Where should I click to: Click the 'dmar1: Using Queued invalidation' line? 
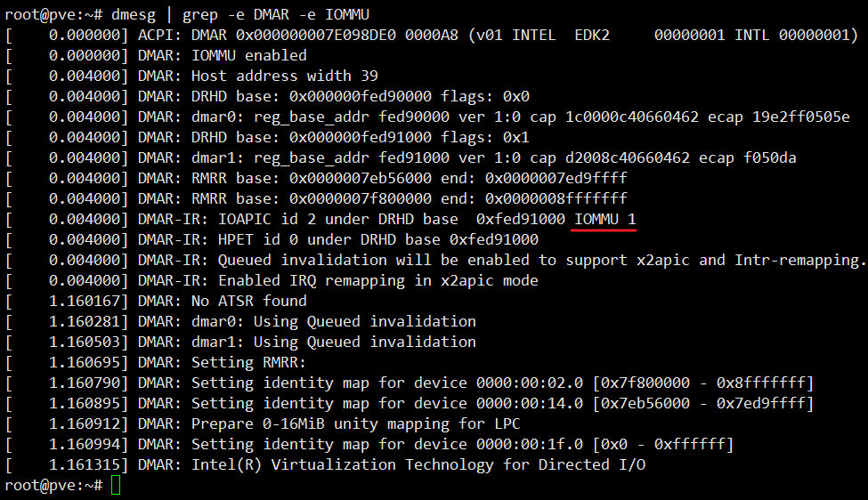[306, 342]
